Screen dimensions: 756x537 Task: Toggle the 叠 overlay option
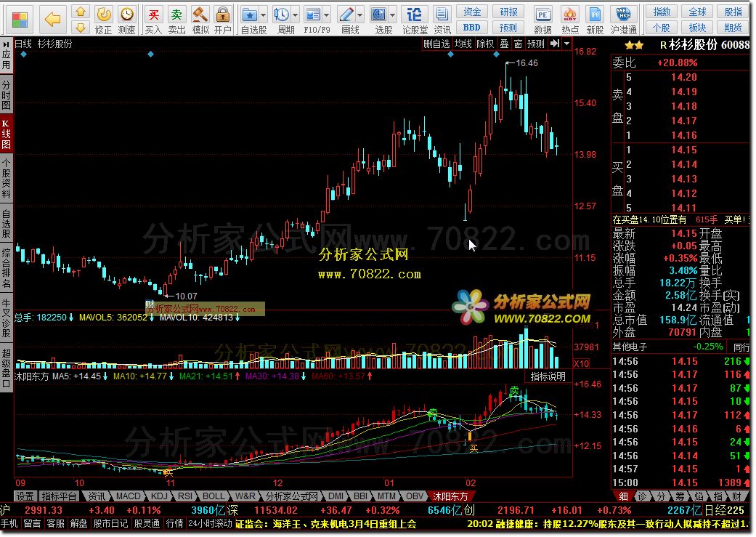[504, 44]
